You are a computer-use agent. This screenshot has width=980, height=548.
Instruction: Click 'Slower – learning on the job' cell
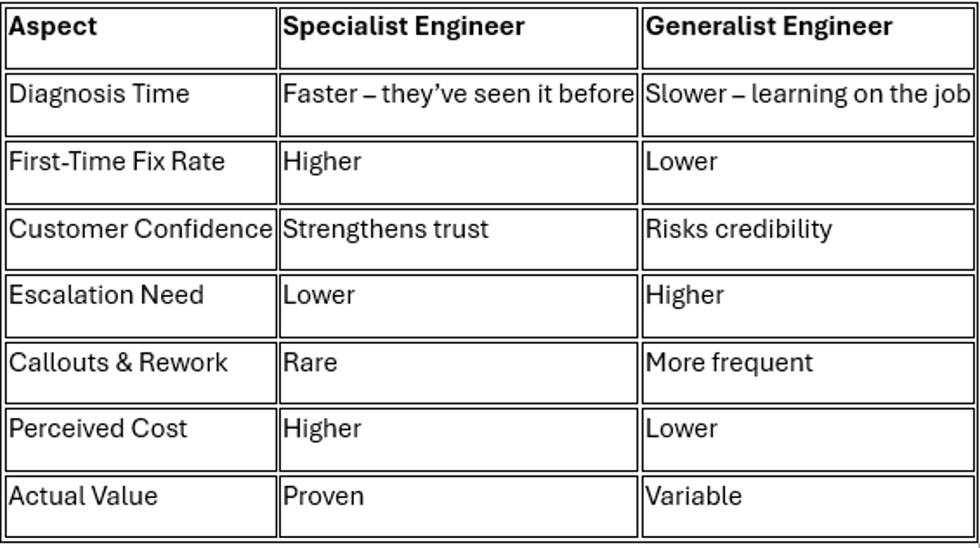click(x=808, y=105)
